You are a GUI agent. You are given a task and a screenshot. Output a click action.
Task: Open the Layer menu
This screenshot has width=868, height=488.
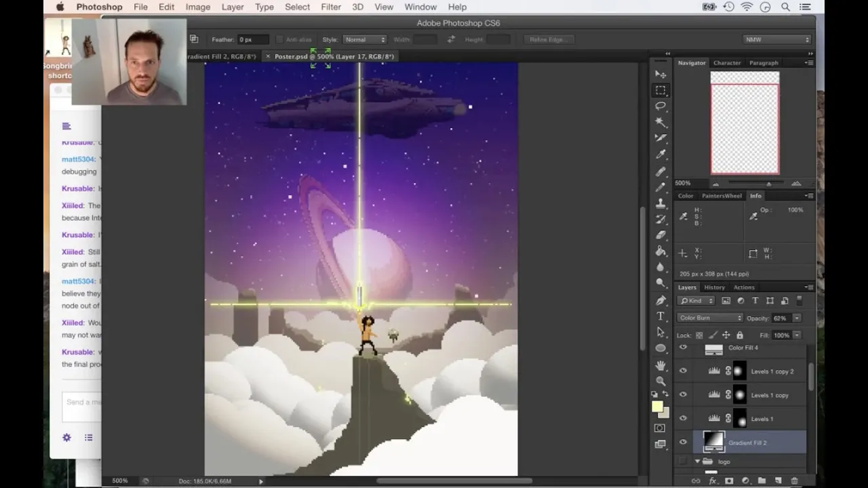pyautogui.click(x=233, y=7)
